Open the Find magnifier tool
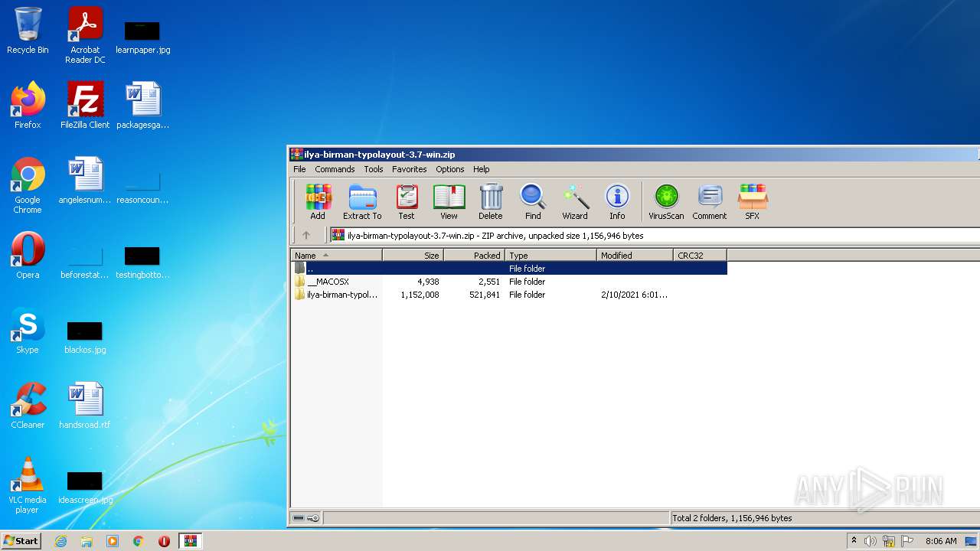The height and width of the screenshot is (551, 980). click(x=533, y=202)
